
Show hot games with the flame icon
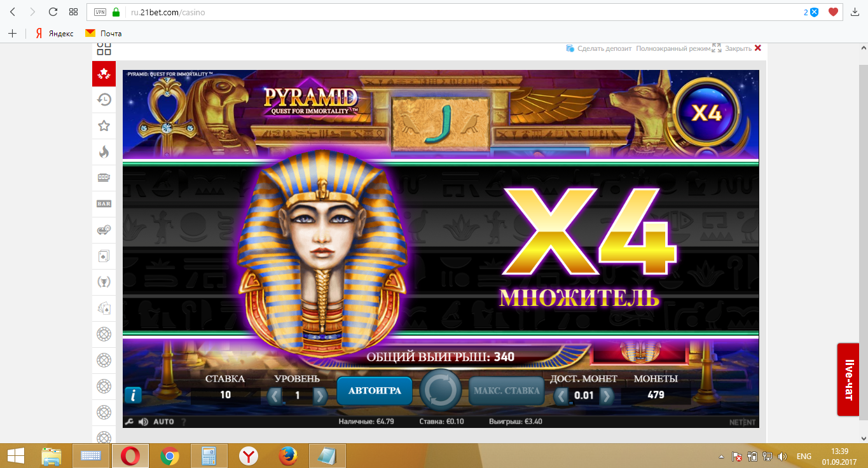pyautogui.click(x=104, y=152)
